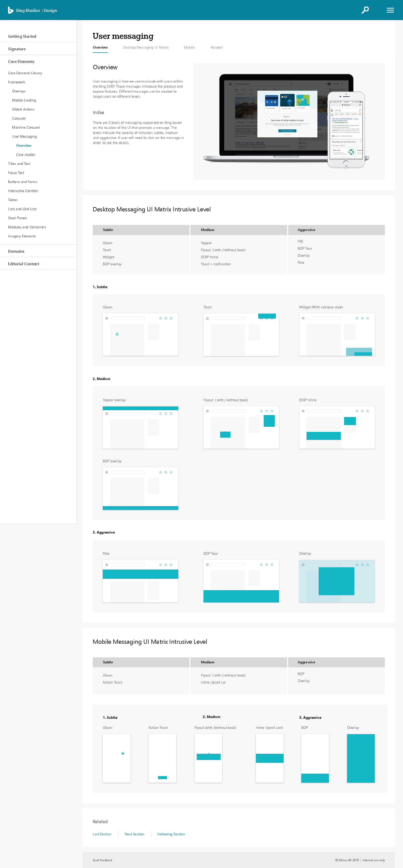Open Titles and Text in sidebar

[x=19, y=164]
